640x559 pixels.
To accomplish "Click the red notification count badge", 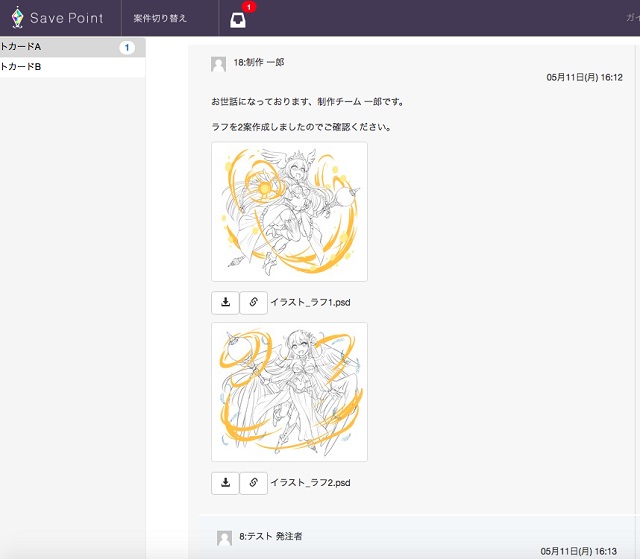I will [249, 7].
